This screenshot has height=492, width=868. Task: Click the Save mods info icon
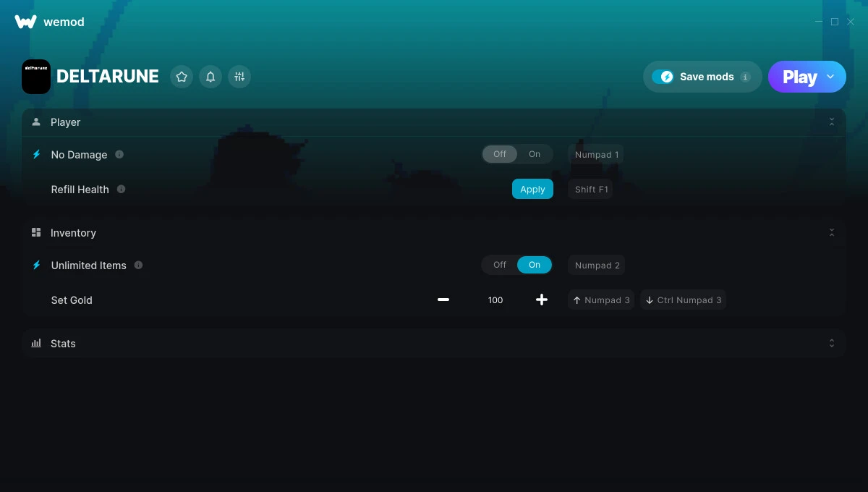pos(746,77)
